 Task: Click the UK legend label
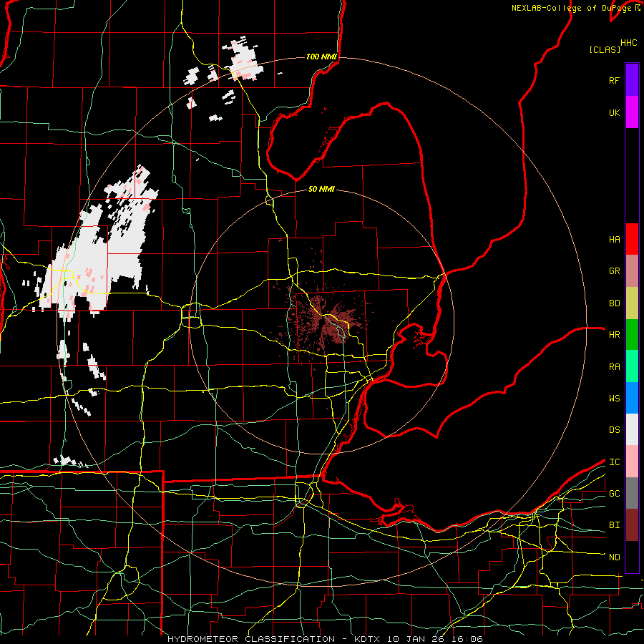coord(614,112)
